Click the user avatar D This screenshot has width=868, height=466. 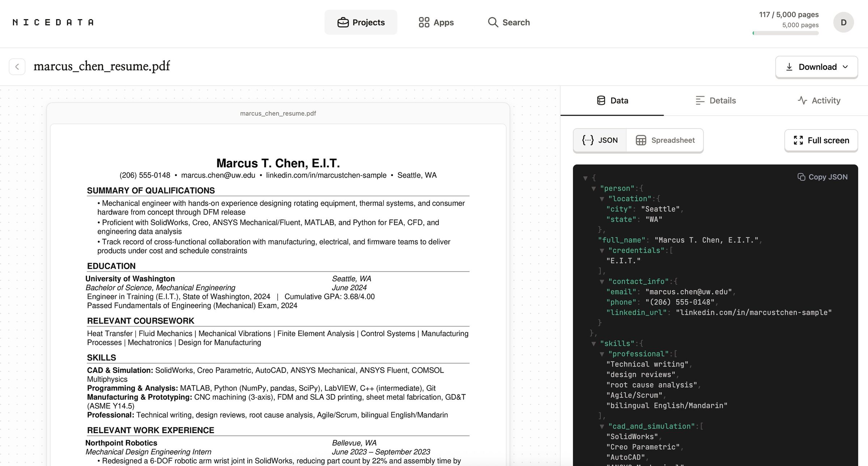(x=843, y=22)
